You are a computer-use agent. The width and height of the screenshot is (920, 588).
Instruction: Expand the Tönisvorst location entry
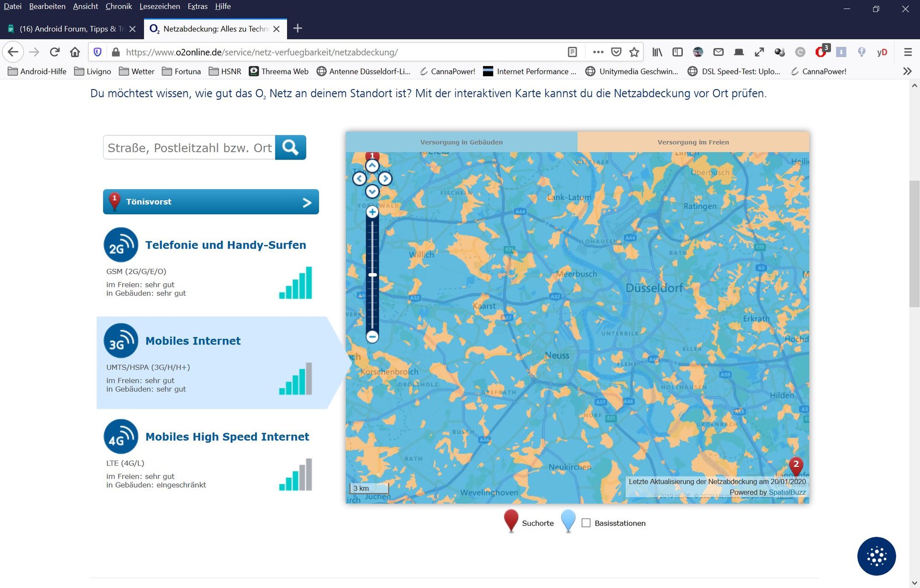211,202
